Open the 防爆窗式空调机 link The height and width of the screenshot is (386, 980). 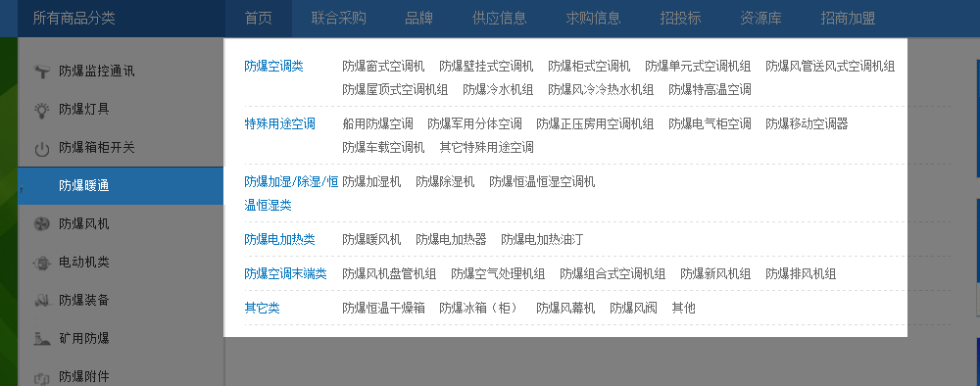[383, 67]
